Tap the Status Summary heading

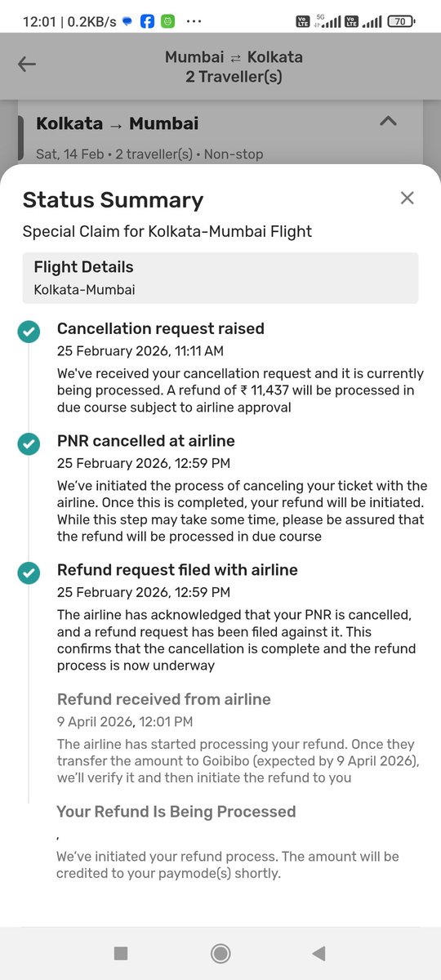pyautogui.click(x=113, y=200)
